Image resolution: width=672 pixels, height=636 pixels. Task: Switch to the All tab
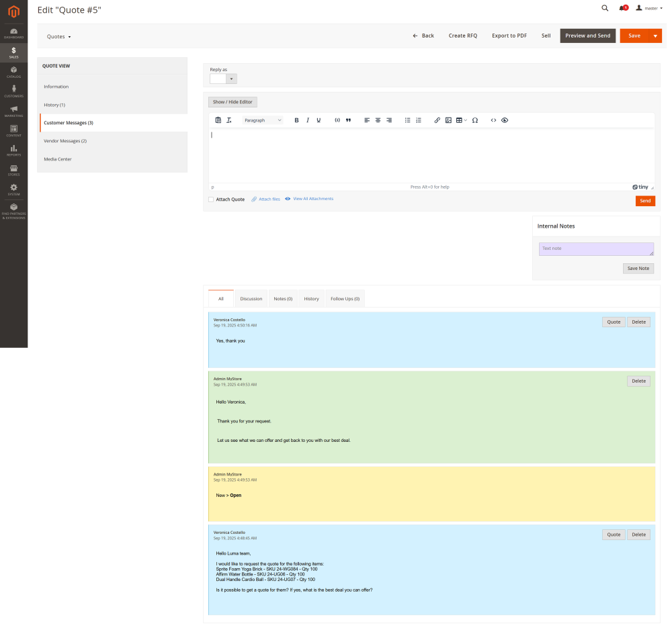[x=221, y=299]
